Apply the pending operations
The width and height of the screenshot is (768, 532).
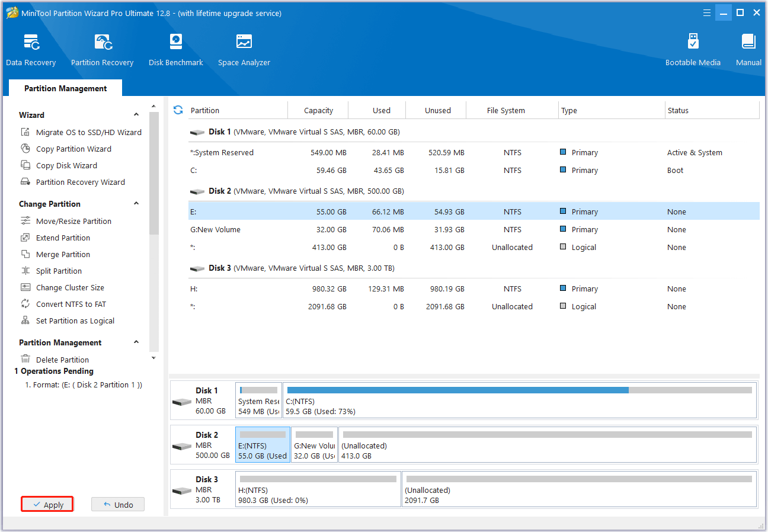(47, 505)
